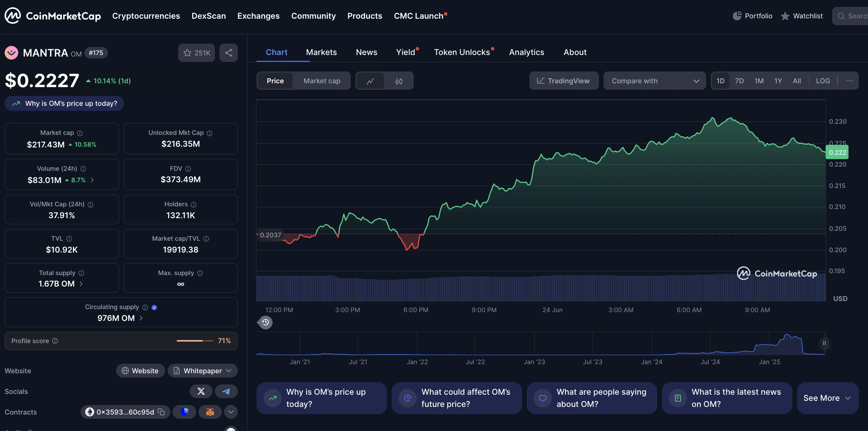868x431 pixels.
Task: Select candlestick chart style
Action: pyautogui.click(x=399, y=81)
